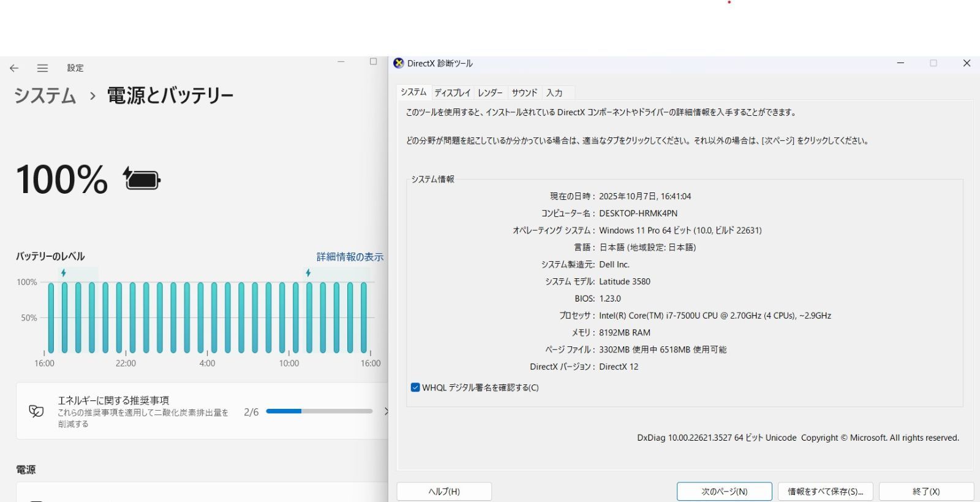The image size is (980, 502).
Task: Click the processor value Intel Core i7-7500U
Action: point(715,316)
